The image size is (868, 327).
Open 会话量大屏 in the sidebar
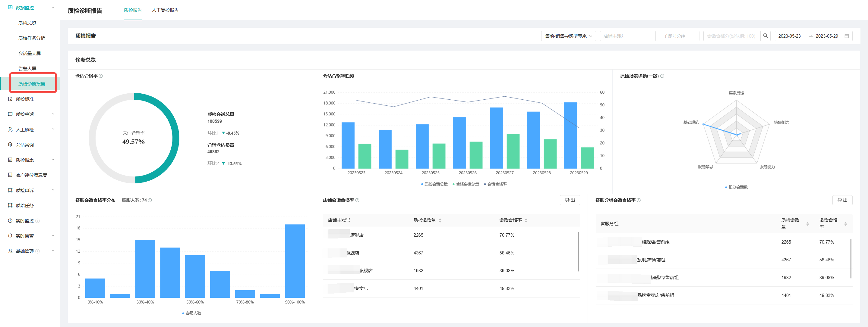[30, 53]
